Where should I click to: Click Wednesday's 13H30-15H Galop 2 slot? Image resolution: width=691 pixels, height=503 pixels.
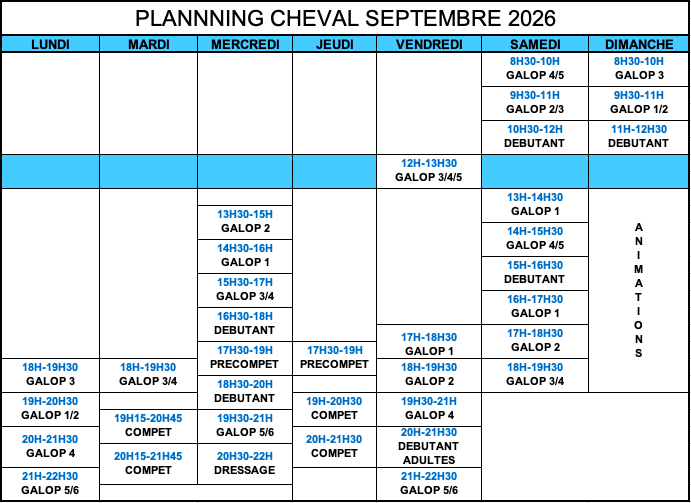(245, 221)
